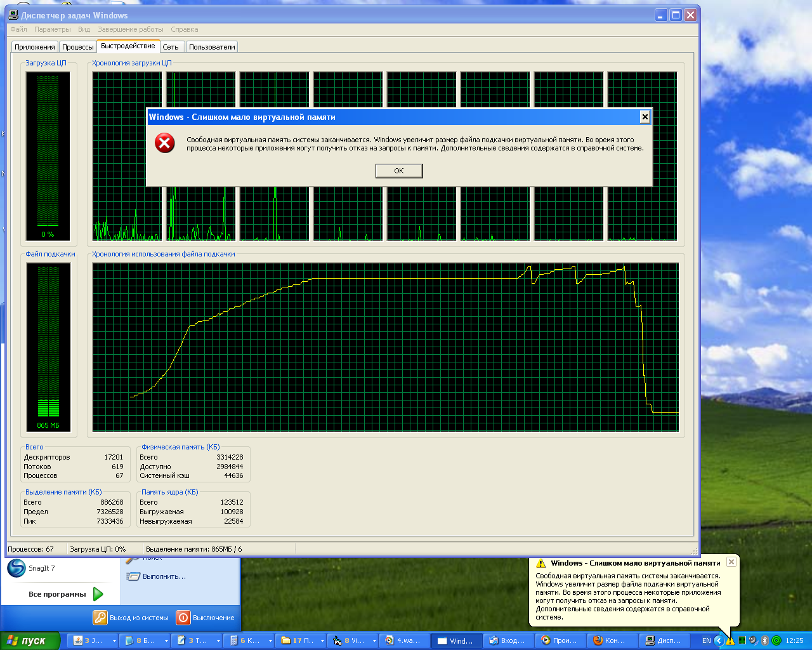Viewport: 812px width, 650px height.
Task: Expand hidden tray icons with blue arrow
Action: (x=719, y=640)
